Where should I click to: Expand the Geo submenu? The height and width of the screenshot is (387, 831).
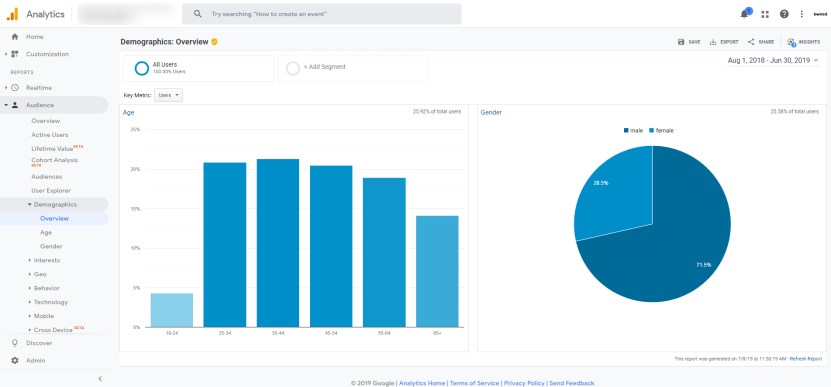[30, 274]
